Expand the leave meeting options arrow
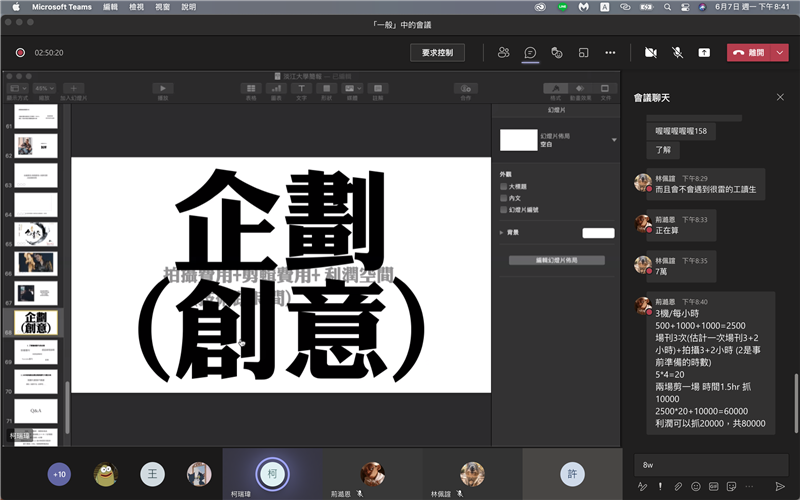The image size is (800, 500). point(778,52)
